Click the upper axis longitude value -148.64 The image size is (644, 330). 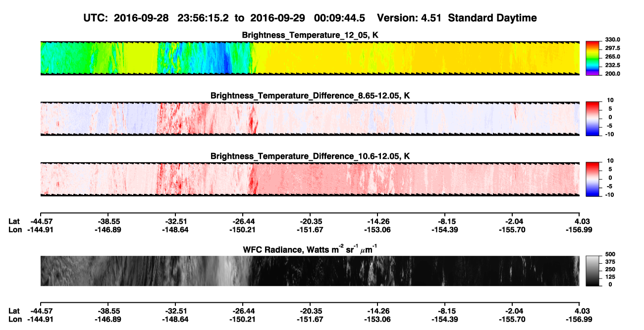pos(175,230)
